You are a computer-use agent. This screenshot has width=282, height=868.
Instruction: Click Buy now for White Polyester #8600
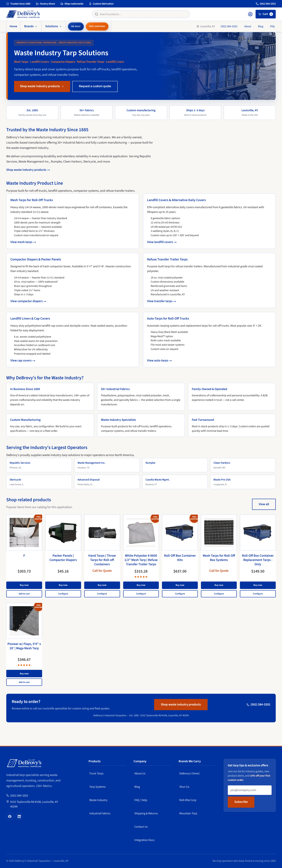(141, 585)
